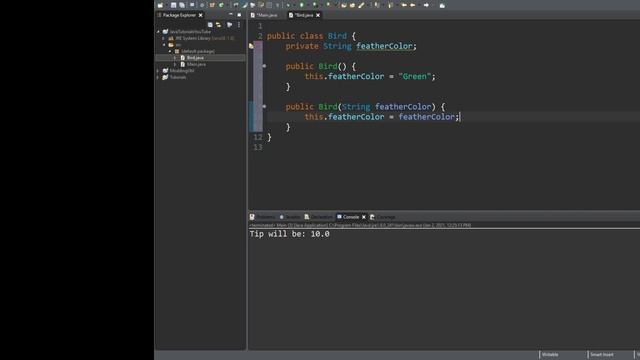Select Main.java in Package Explorer
Viewport: 640px width, 360px height.
point(196,64)
